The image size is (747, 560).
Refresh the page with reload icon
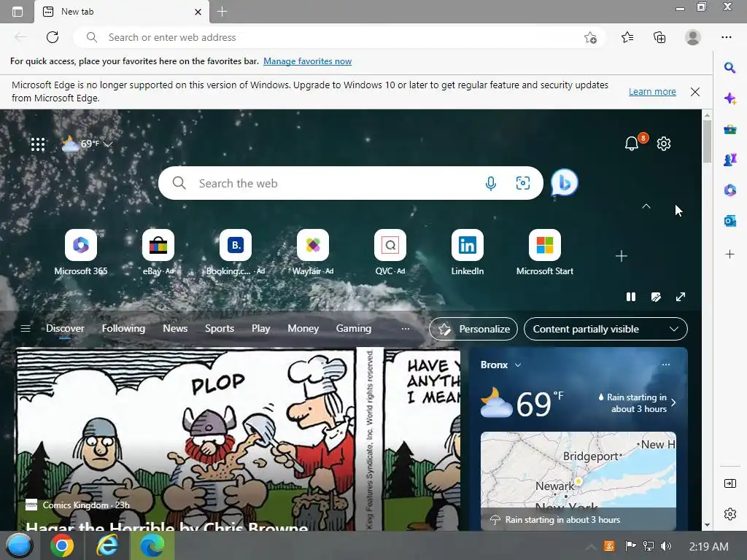pos(53,37)
